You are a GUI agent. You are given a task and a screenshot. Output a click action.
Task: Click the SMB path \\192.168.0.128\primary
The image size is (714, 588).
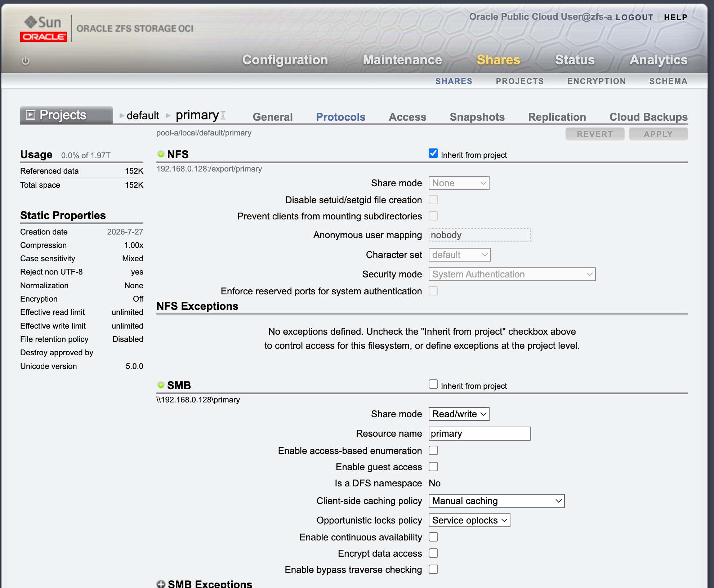point(198,400)
